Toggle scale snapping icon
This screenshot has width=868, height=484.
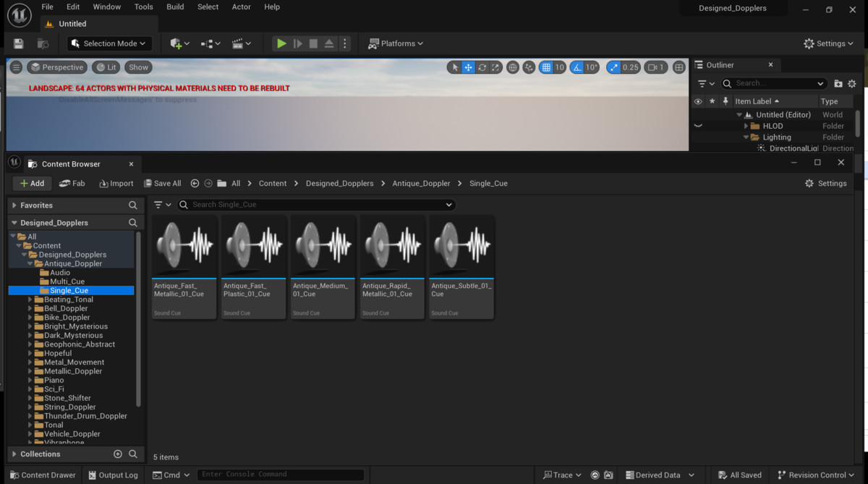pos(613,67)
